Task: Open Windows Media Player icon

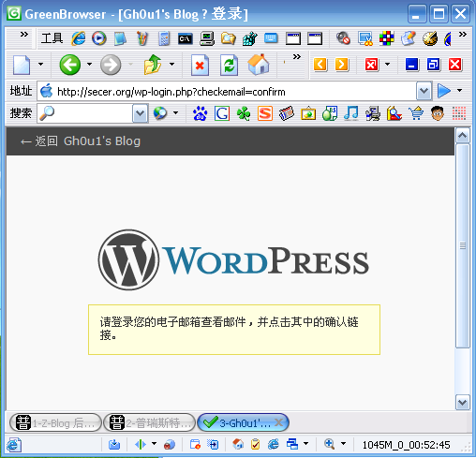Action: [99, 38]
